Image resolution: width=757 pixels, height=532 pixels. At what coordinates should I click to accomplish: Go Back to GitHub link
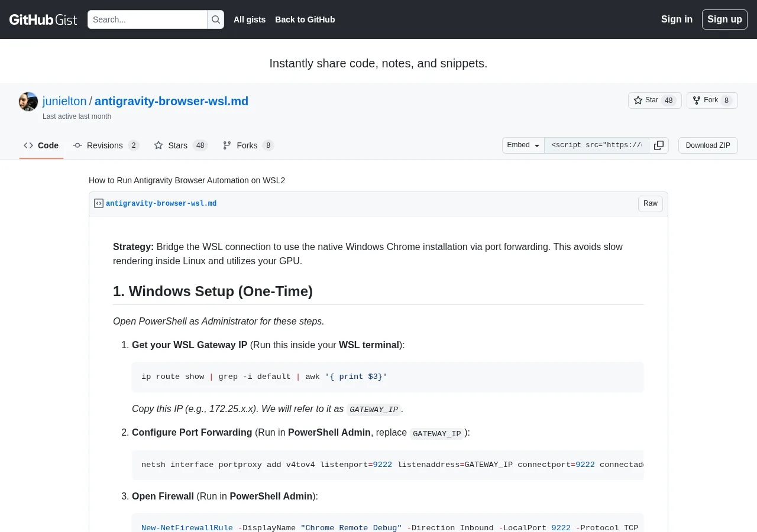click(305, 20)
